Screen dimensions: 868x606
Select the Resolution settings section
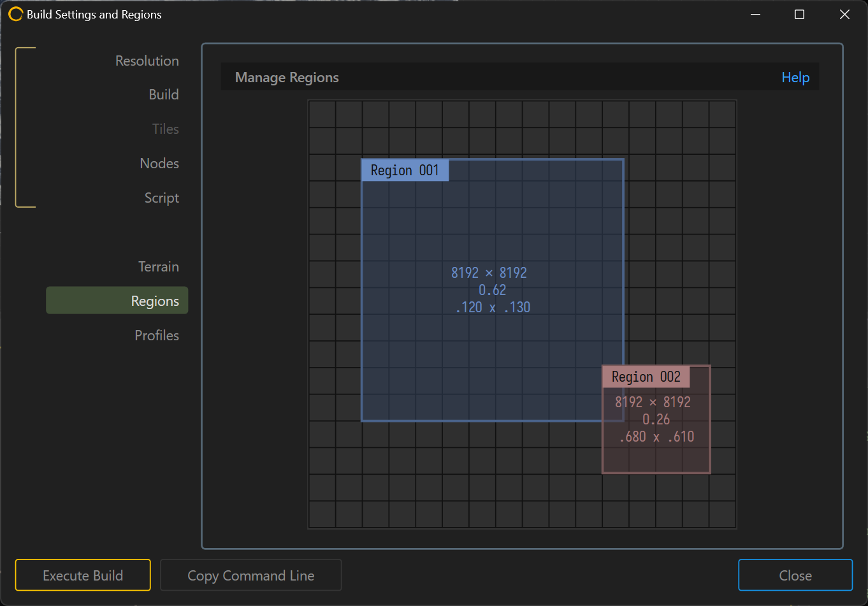(147, 61)
